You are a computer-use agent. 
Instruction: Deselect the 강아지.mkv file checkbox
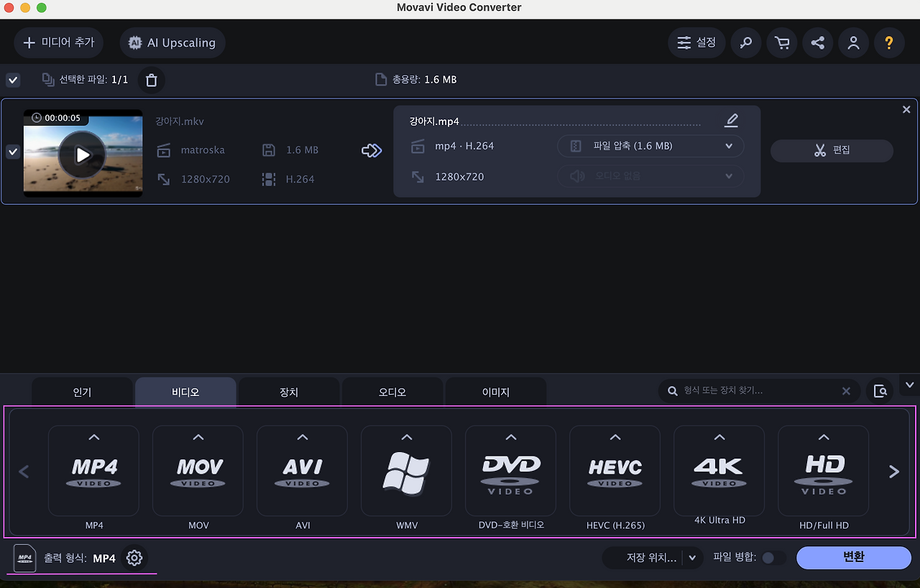(12, 152)
